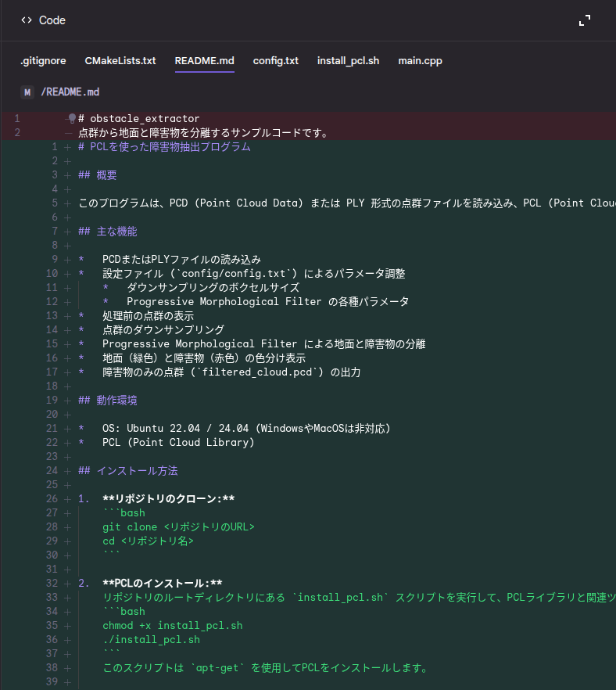Click the '```bash' fence on line 27
The width and height of the screenshot is (616, 690).
click(124, 513)
